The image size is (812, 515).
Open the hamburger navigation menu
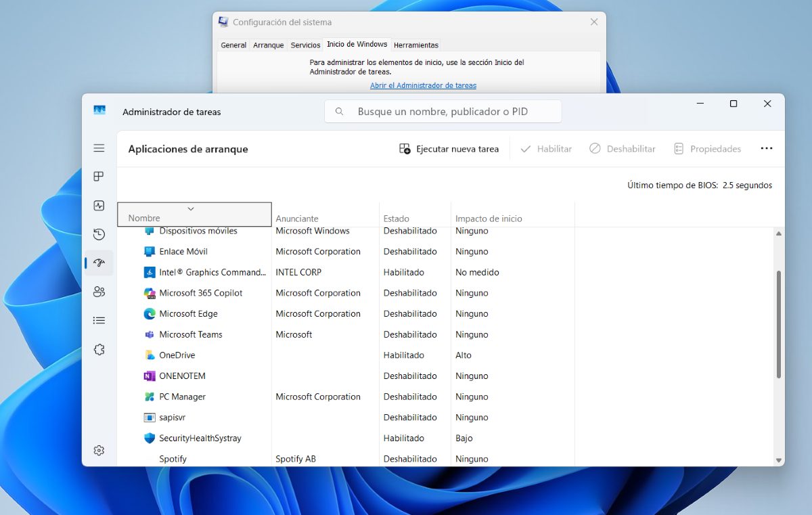tap(99, 148)
